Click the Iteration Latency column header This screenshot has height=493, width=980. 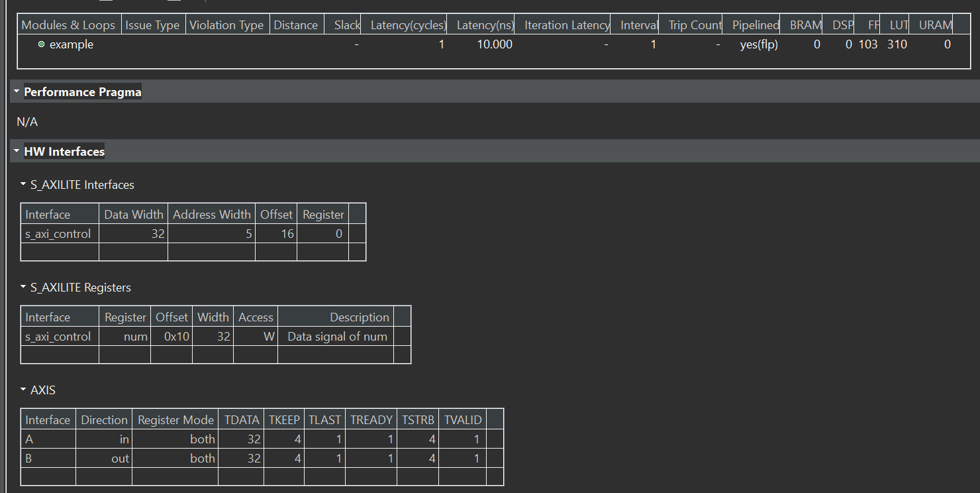(563, 25)
